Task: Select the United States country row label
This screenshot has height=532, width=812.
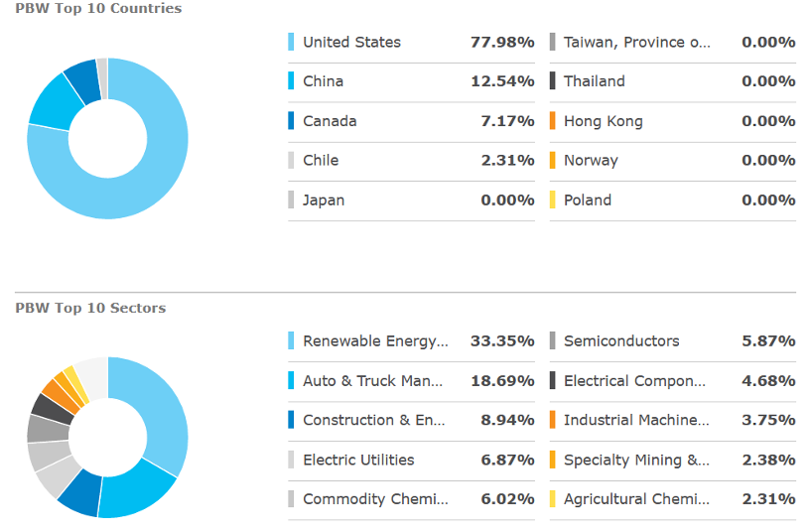Action: point(351,42)
